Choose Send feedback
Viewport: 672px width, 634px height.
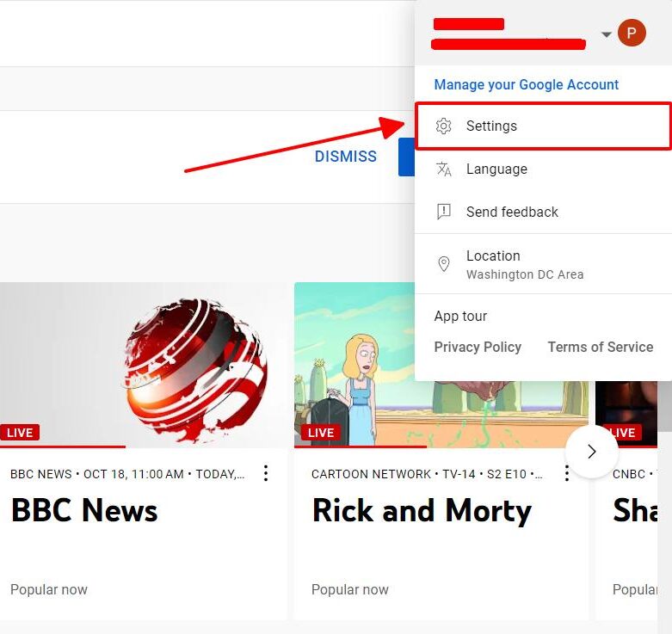pos(543,212)
